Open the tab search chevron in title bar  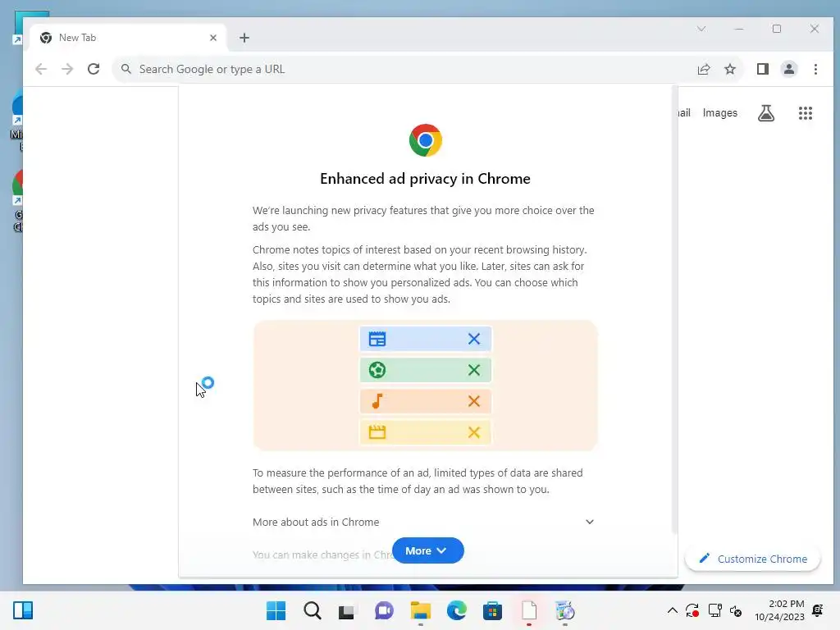(x=701, y=29)
